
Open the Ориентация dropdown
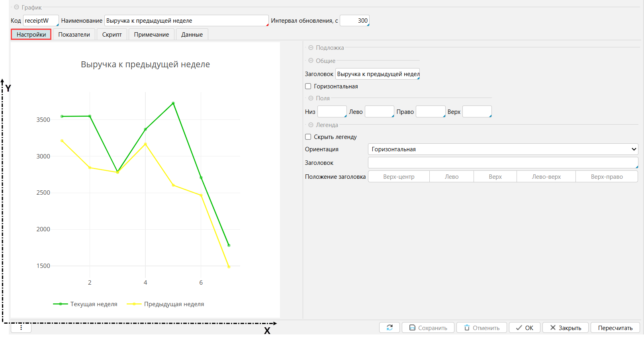click(x=503, y=149)
